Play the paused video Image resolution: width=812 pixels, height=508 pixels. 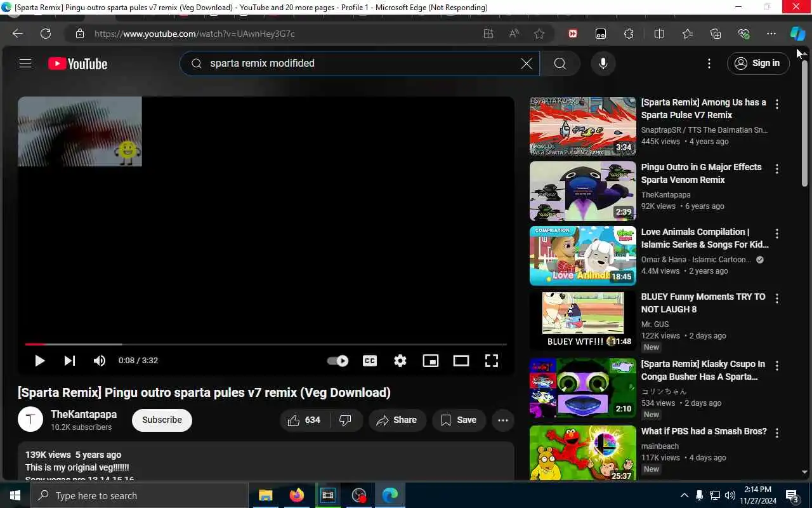point(39,361)
